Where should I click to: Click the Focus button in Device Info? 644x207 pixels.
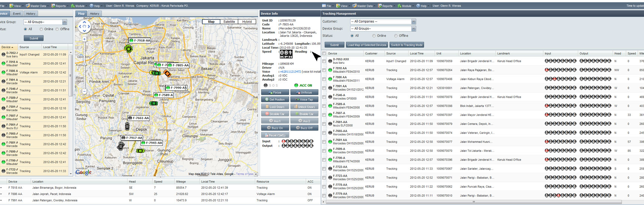point(275,92)
